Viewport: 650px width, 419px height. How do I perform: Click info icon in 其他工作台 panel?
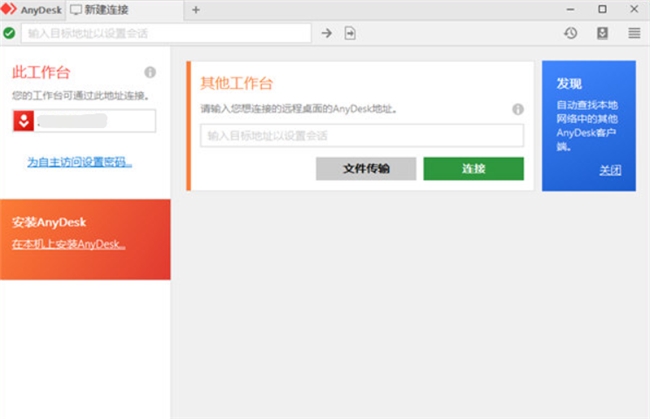[518, 109]
